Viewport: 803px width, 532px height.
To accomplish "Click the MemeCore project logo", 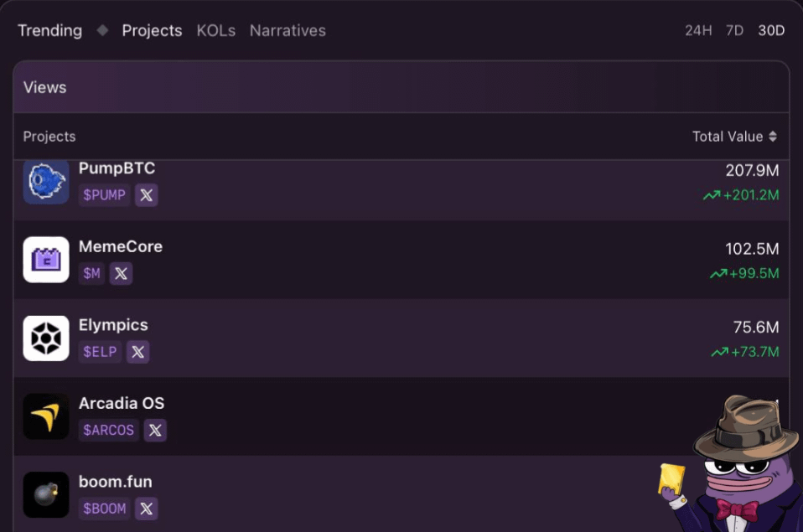I will pyautogui.click(x=46, y=260).
